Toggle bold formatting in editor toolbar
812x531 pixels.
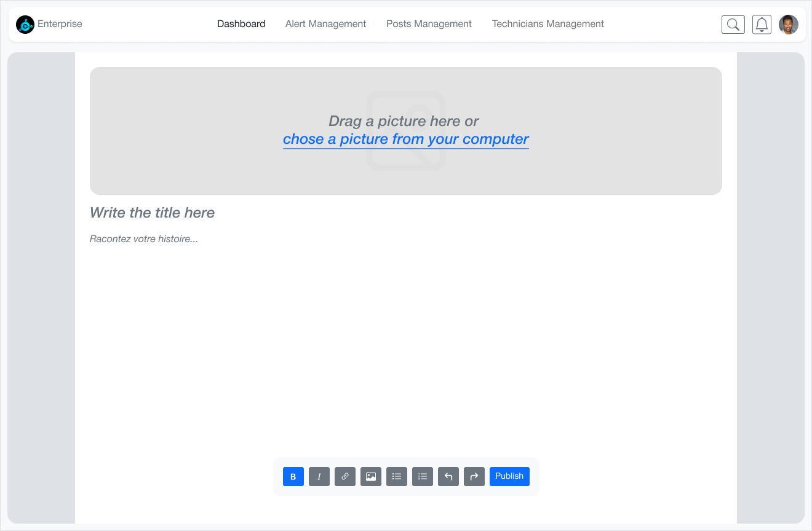click(293, 476)
